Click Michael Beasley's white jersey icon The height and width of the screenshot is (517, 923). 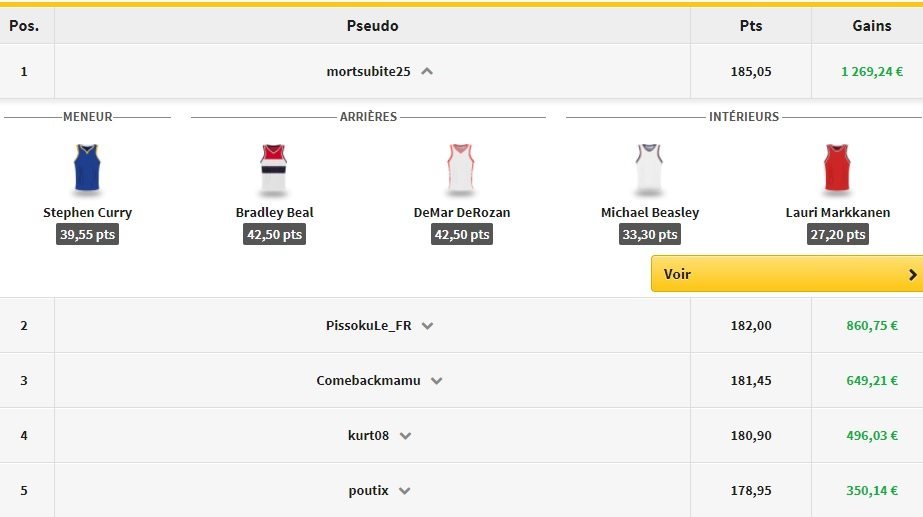[x=650, y=169]
